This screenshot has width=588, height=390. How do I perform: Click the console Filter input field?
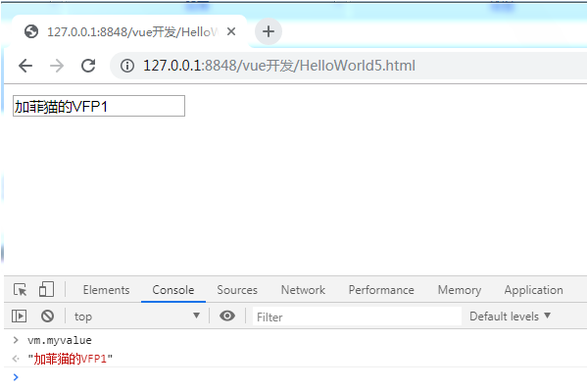tap(357, 317)
